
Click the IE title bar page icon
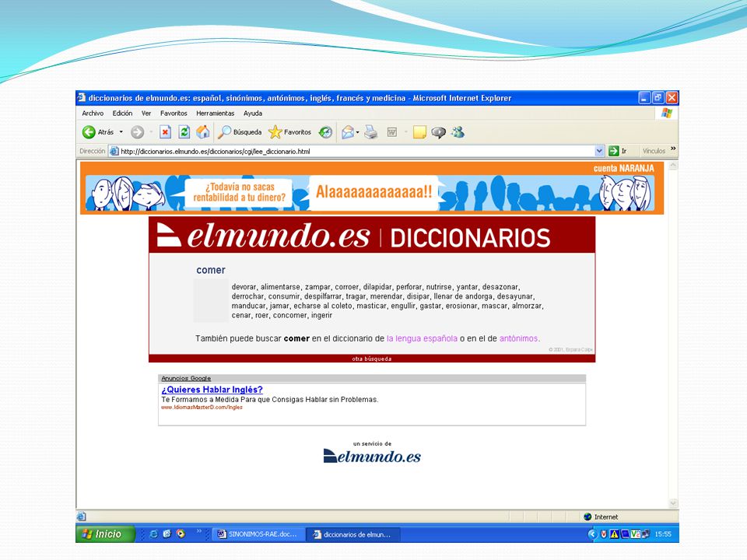pyautogui.click(x=82, y=98)
